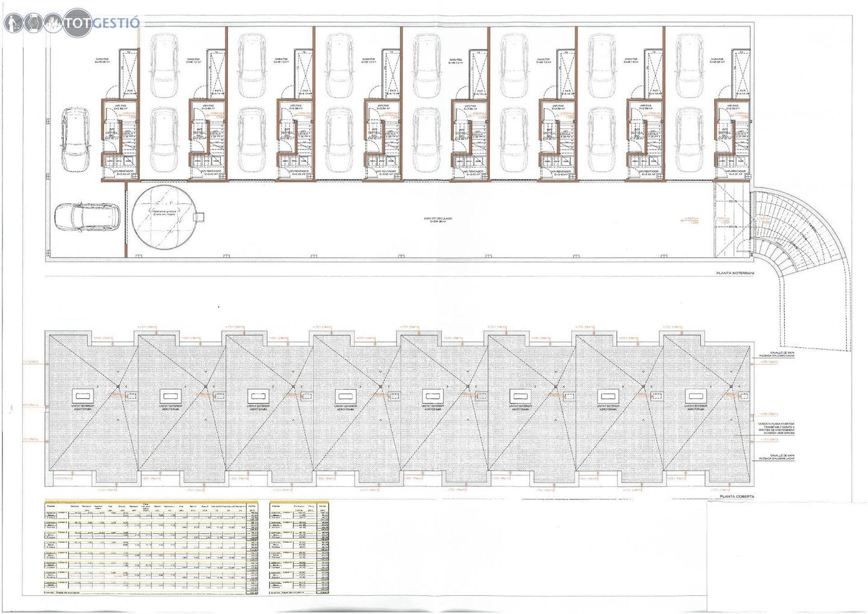The width and height of the screenshot is (868, 614).
Task: Select the car parked sideways beside the turntable
Action: (x=87, y=217)
